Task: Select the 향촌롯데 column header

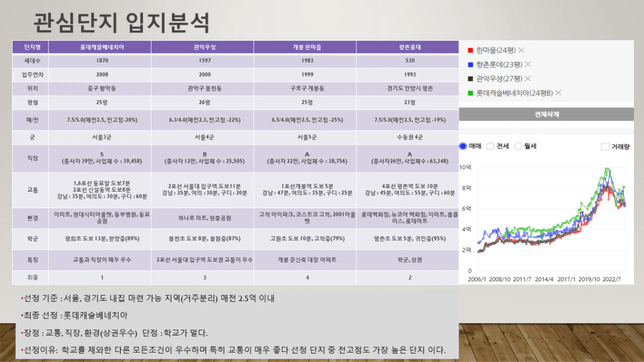Action: tap(407, 47)
